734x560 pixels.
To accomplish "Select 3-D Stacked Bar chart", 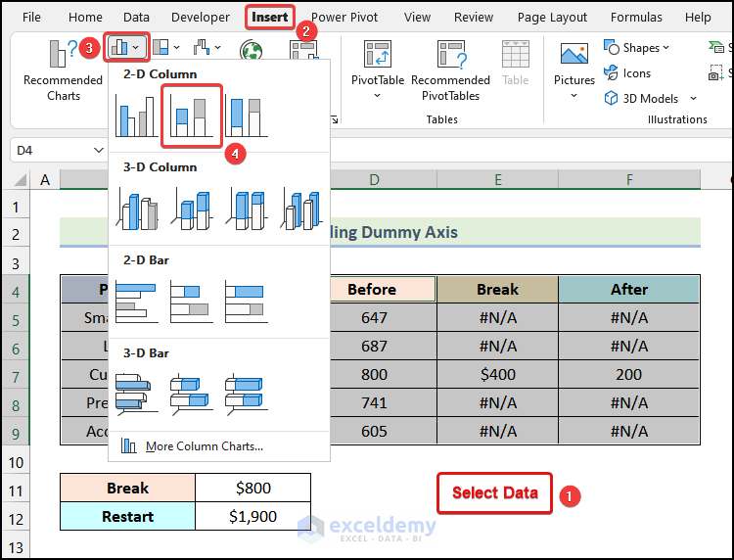I will [x=192, y=395].
